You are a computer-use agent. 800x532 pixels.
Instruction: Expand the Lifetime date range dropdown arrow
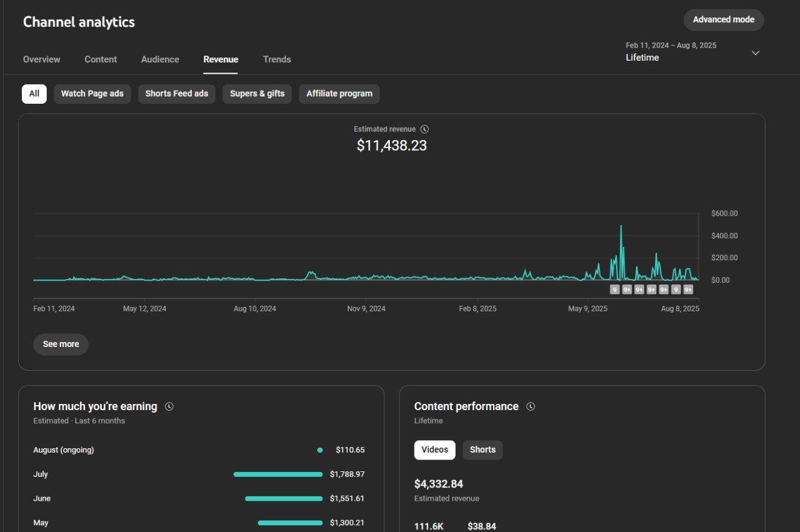coord(755,53)
